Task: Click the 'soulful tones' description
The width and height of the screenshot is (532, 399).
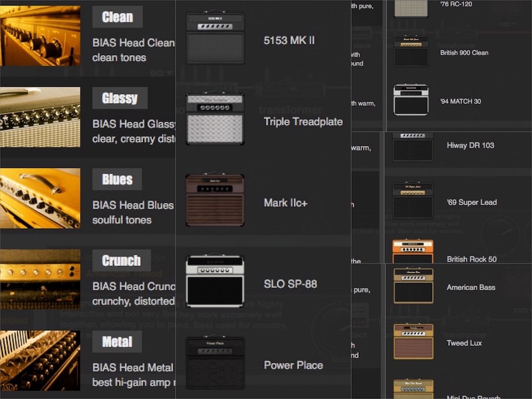Action: [x=122, y=220]
